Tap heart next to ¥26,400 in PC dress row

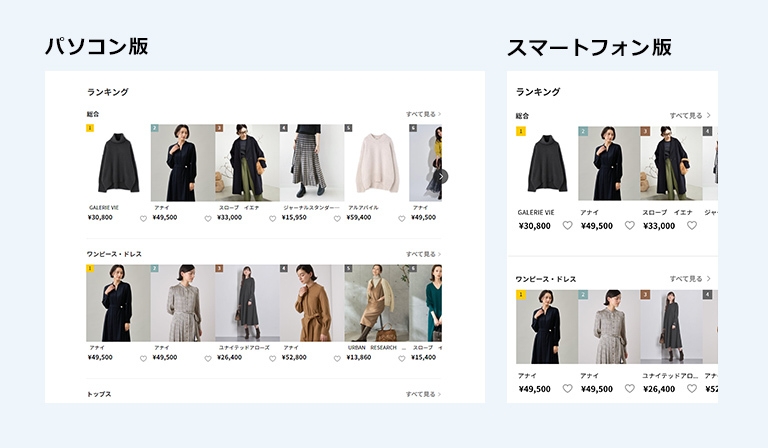(x=272, y=358)
